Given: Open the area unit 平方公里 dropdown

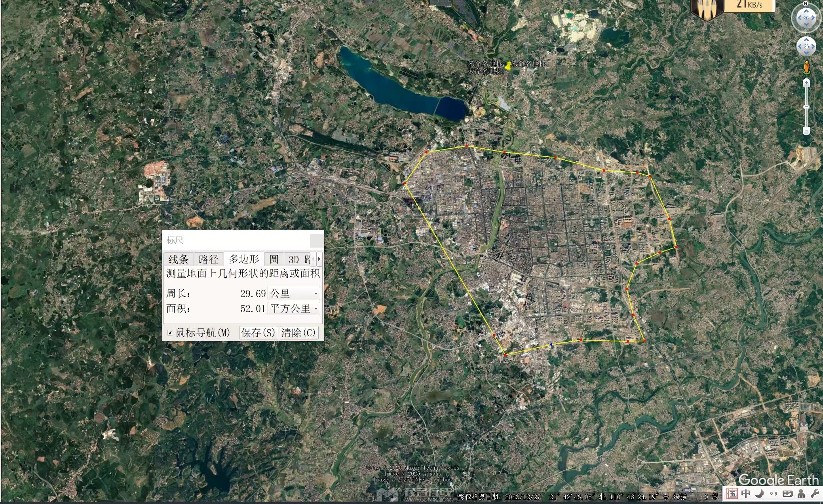Looking at the screenshot, I should click(x=294, y=309).
